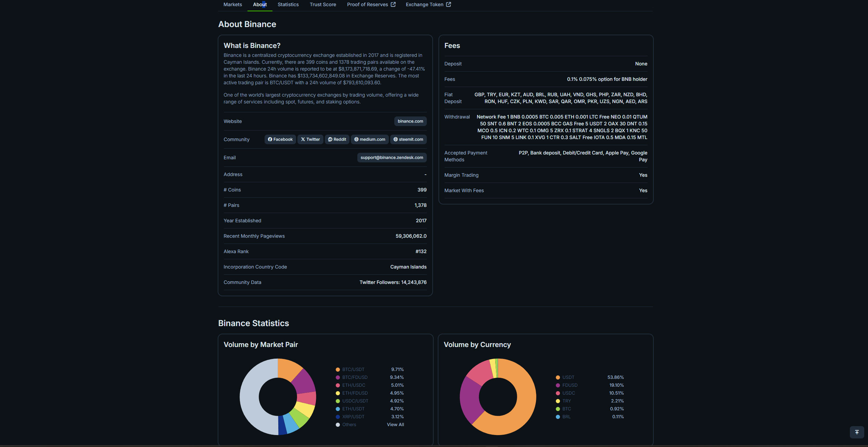Toggle the XRP/USDT legend entry
This screenshot has width=868, height=447.
tap(353, 417)
